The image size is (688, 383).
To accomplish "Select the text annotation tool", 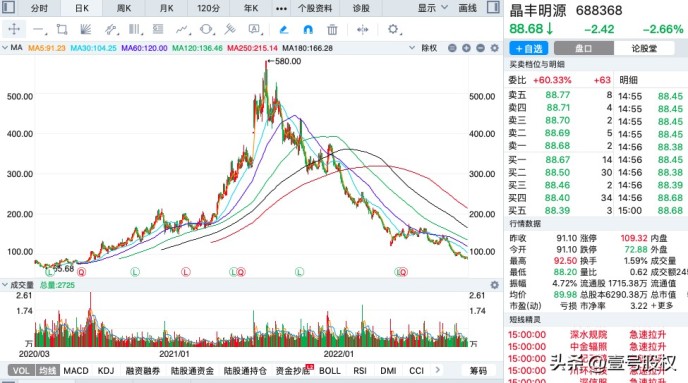I will 254,29.
